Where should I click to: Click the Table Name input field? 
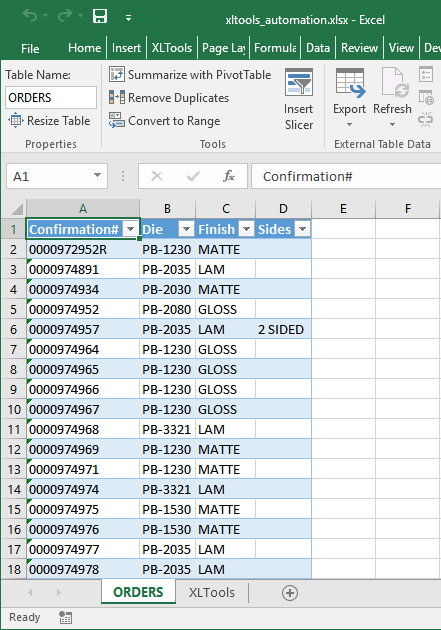click(51, 98)
